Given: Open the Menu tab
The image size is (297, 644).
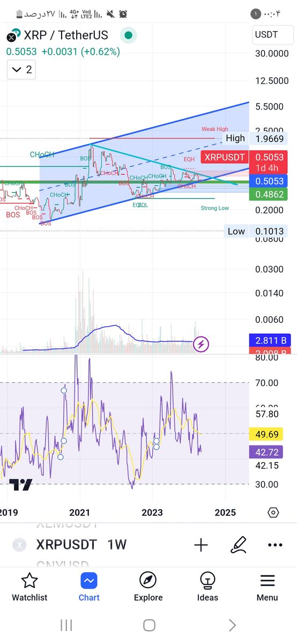Looking at the screenshot, I should 267,587.
